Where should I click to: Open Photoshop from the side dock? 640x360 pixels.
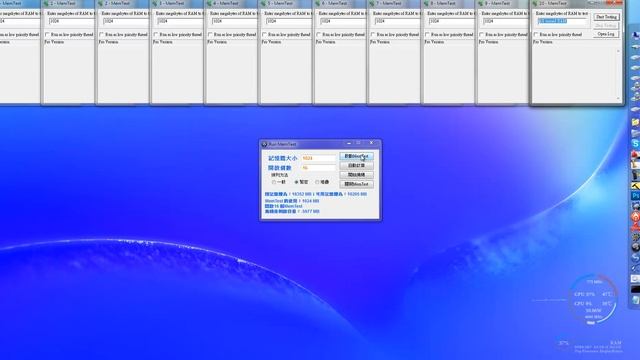[x=635, y=196]
